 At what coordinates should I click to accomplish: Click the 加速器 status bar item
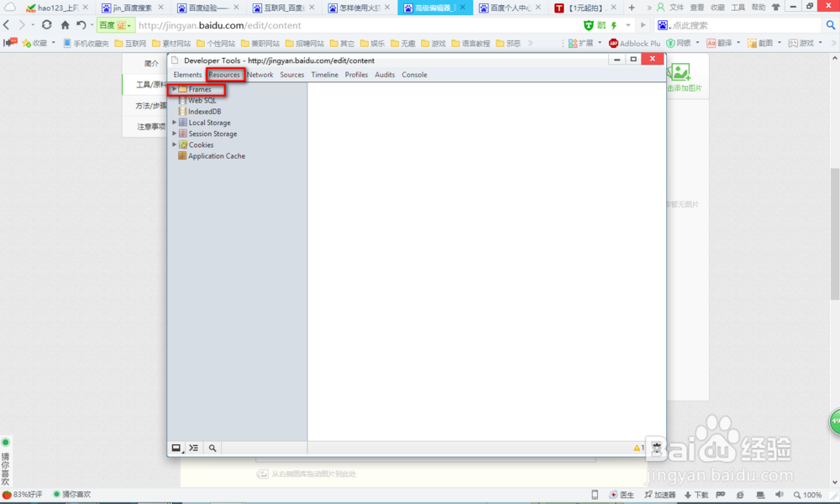pos(660,495)
